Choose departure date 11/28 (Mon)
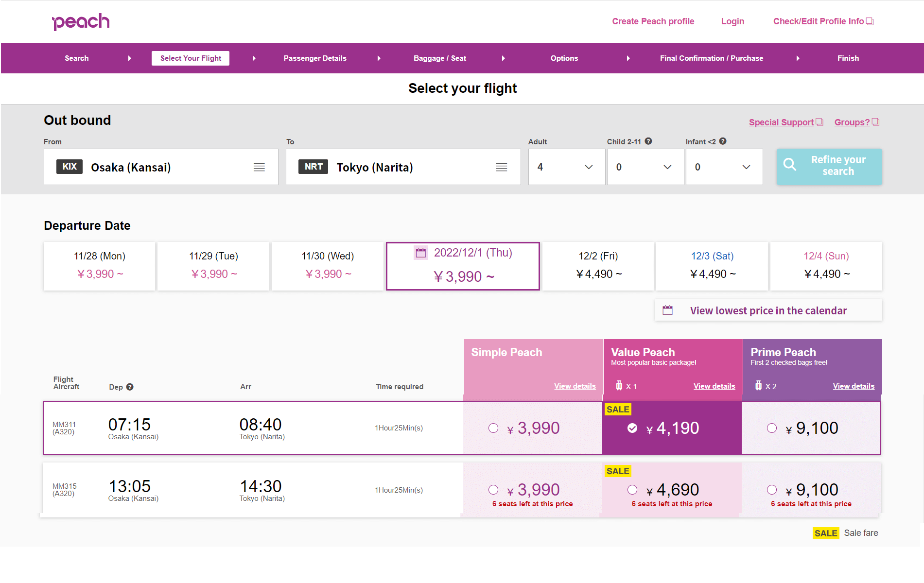924x583 pixels. tap(100, 266)
